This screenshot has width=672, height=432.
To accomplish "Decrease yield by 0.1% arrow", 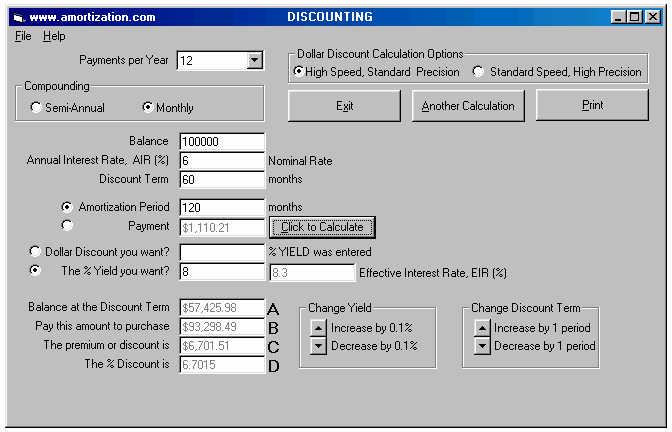I will (x=317, y=346).
